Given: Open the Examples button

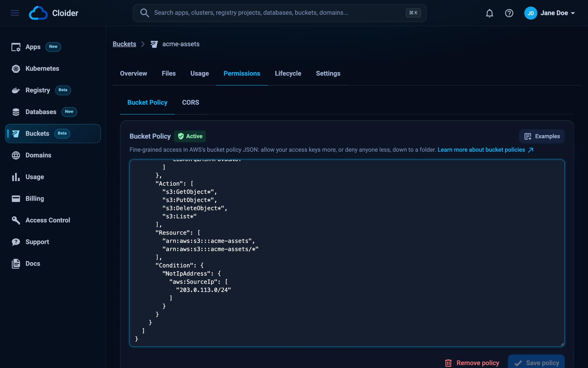Looking at the screenshot, I should [x=542, y=136].
